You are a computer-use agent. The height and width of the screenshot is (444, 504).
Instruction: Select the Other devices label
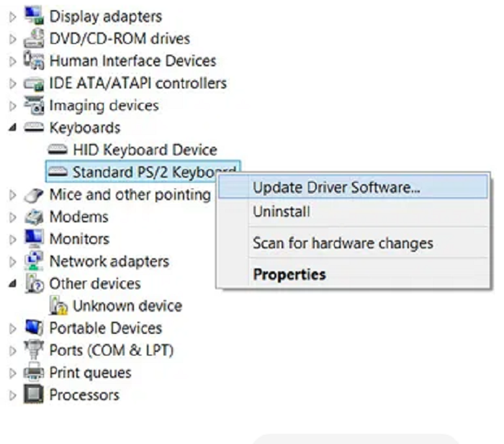pyautogui.click(x=95, y=284)
